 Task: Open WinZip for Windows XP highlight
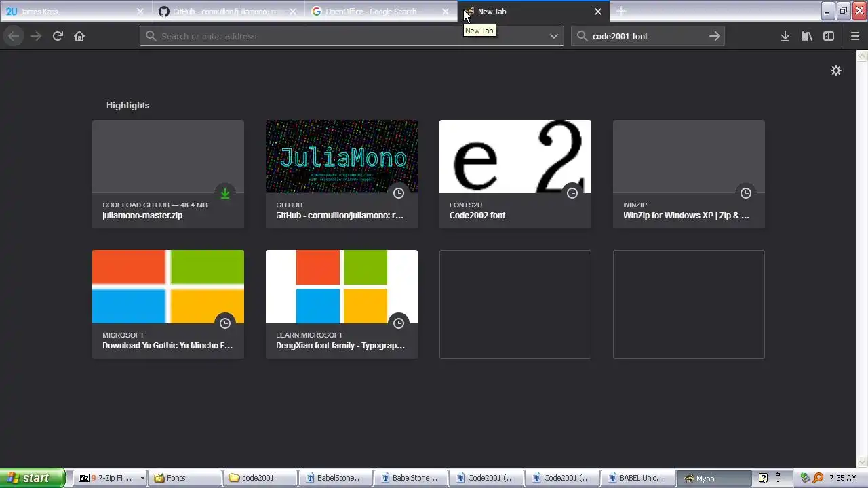click(689, 174)
